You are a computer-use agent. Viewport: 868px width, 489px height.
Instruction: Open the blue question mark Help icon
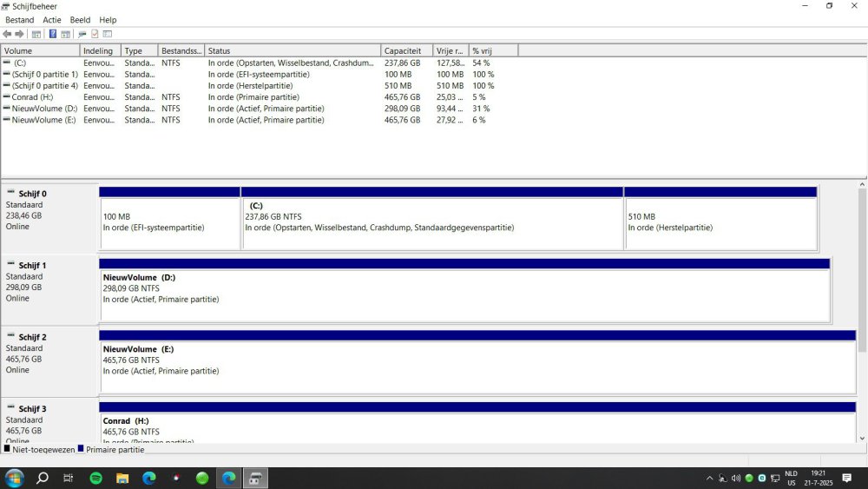(53, 35)
